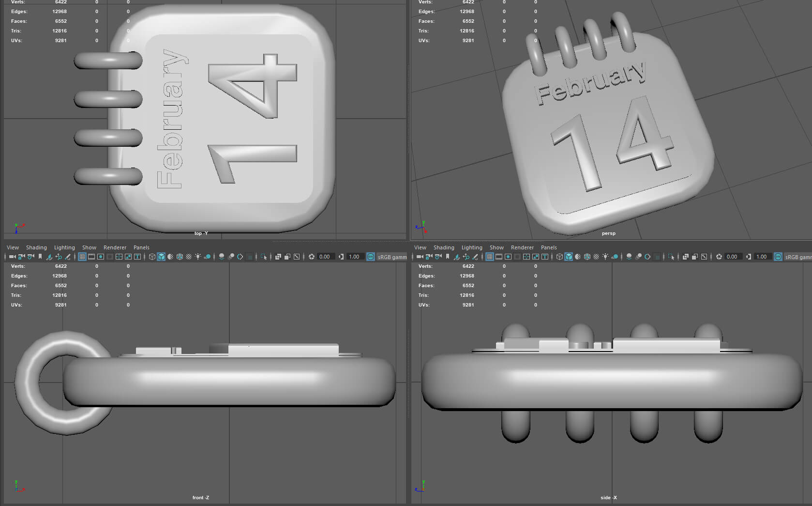This screenshot has width=812, height=506.
Task: Open Shading menu in front view panel
Action: point(36,247)
